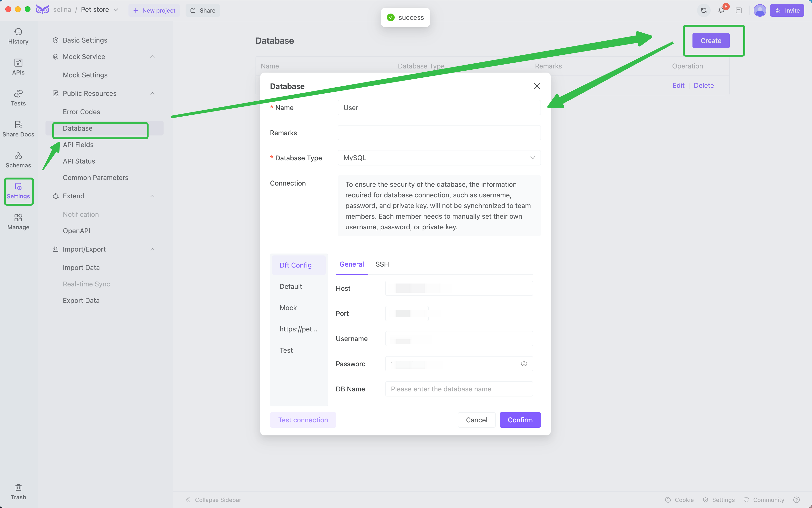Select MySQL from Database Type dropdown
This screenshot has width=812, height=508.
tap(439, 157)
